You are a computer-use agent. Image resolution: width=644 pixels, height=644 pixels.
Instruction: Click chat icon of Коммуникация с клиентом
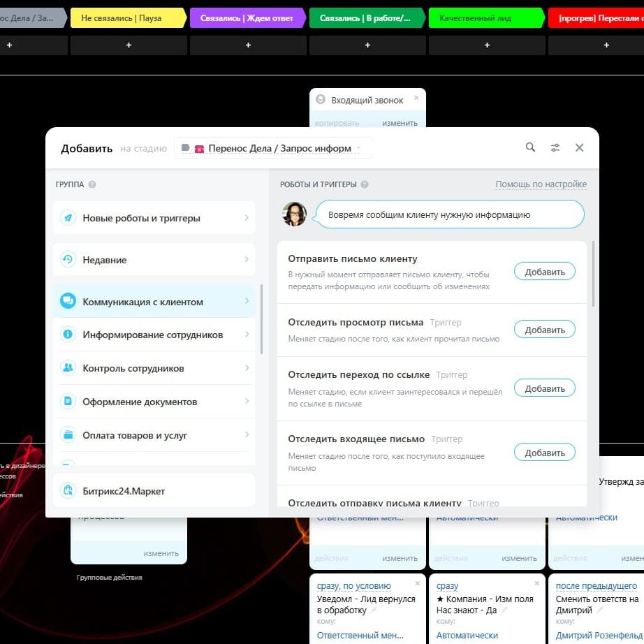tap(68, 301)
